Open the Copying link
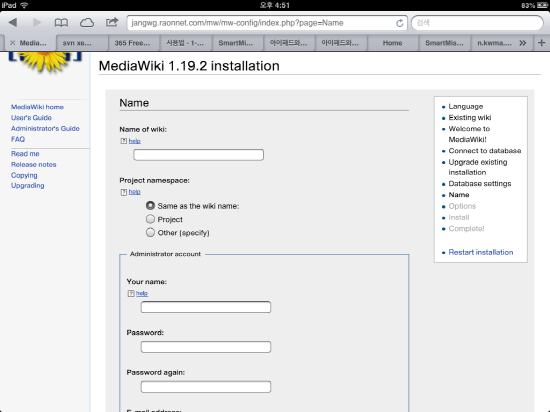 click(x=24, y=175)
